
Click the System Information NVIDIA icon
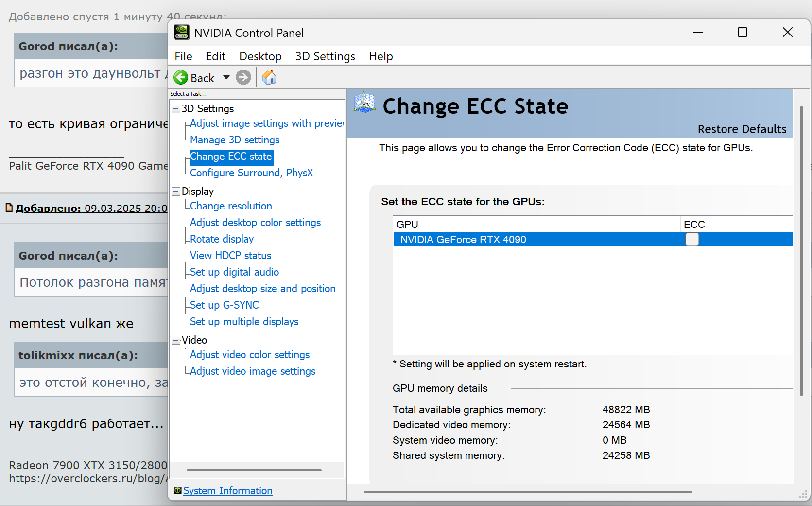pyautogui.click(x=178, y=490)
